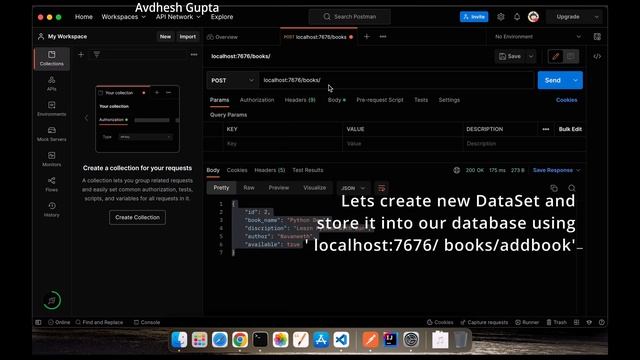This screenshot has width=640, height=360.
Task: Open the code snippet panel icon
Action: coord(597,56)
